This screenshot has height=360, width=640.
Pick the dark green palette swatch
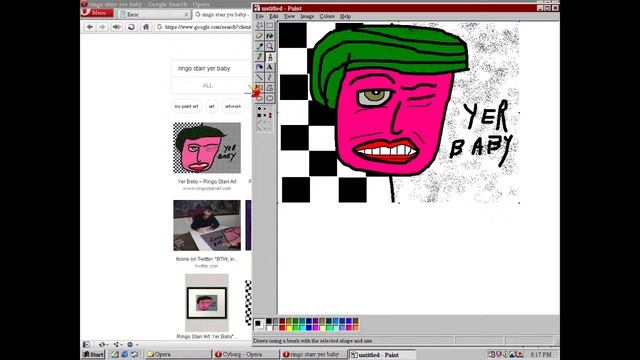(x=296, y=321)
